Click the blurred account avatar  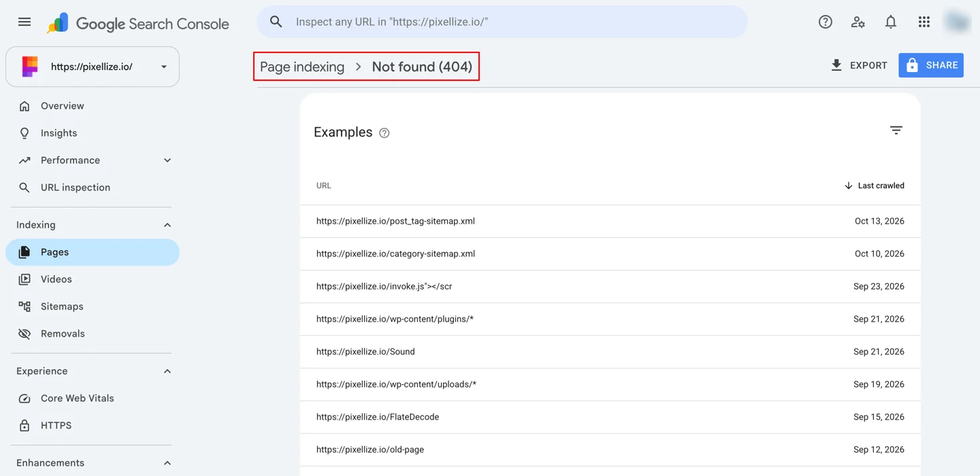pos(957,22)
